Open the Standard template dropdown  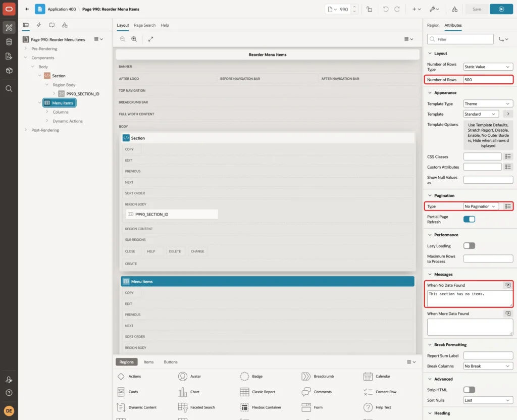click(481, 114)
